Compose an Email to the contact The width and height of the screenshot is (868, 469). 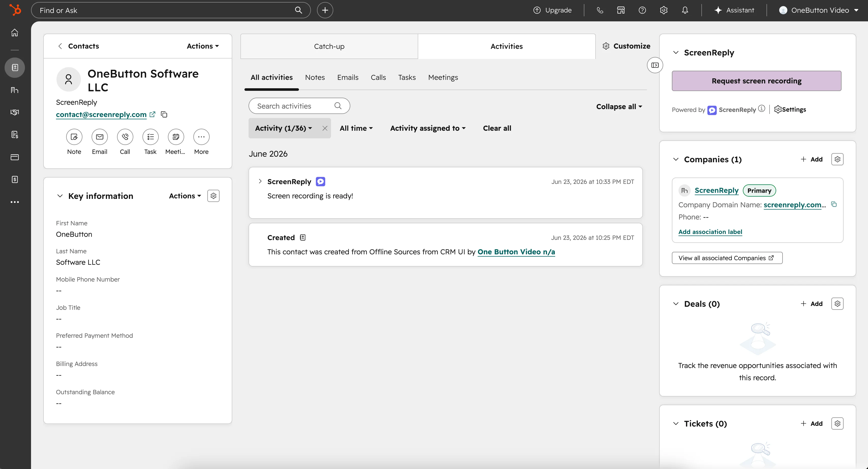coord(100,137)
